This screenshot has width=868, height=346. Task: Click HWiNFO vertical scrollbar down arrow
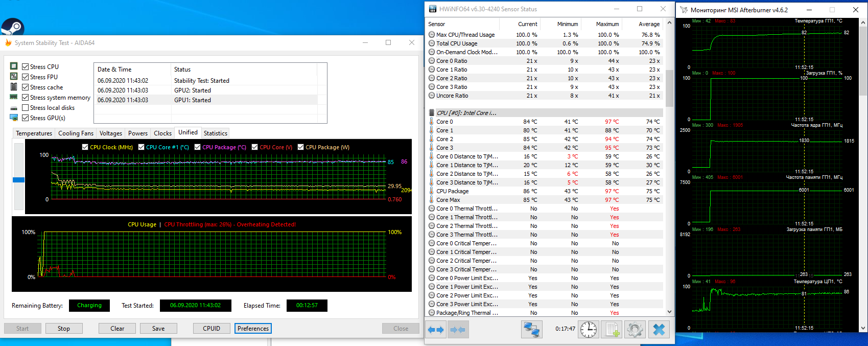(x=669, y=312)
